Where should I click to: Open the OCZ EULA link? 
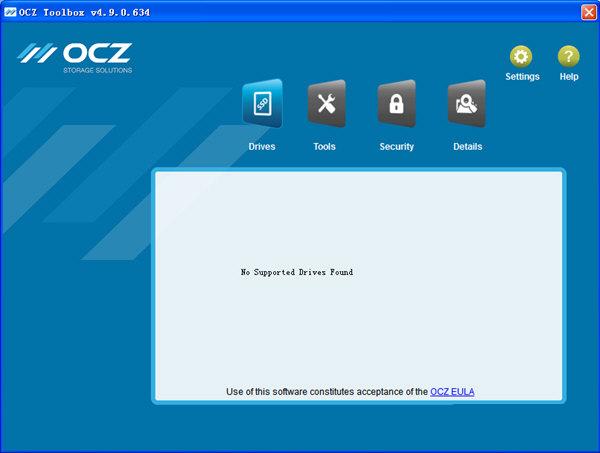452,392
